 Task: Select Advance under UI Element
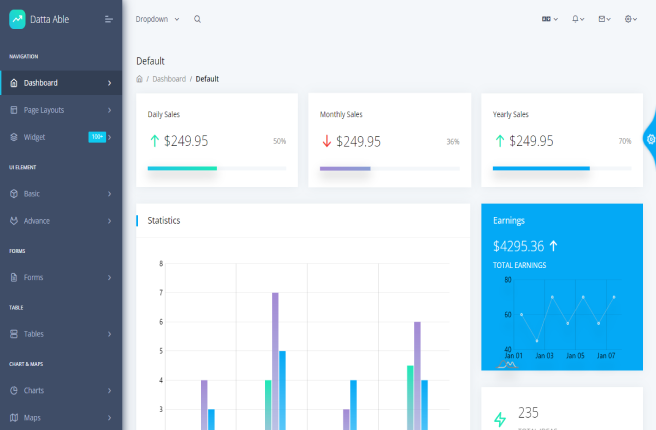61,221
